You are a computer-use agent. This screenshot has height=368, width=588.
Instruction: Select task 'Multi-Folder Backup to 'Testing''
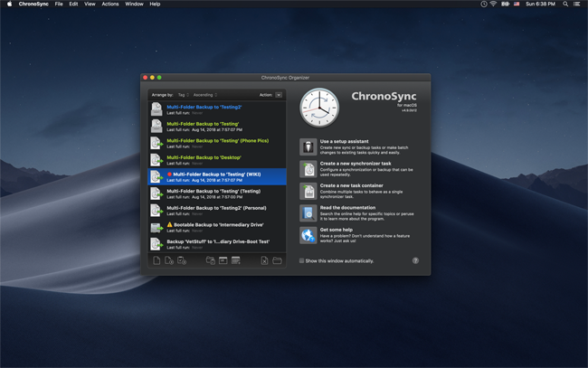point(217,127)
